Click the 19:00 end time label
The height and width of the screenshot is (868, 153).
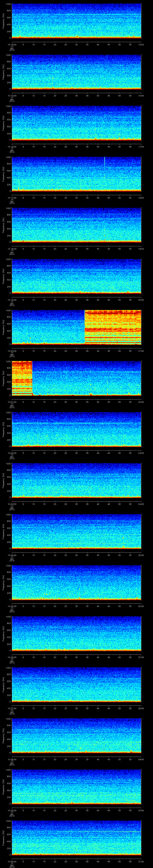pyautogui.click(x=141, y=249)
